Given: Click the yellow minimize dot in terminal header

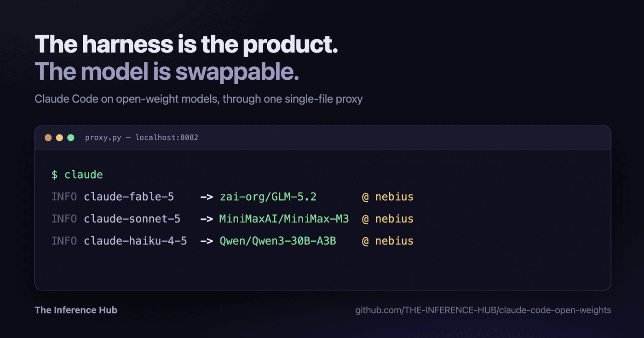Looking at the screenshot, I should 59,138.
